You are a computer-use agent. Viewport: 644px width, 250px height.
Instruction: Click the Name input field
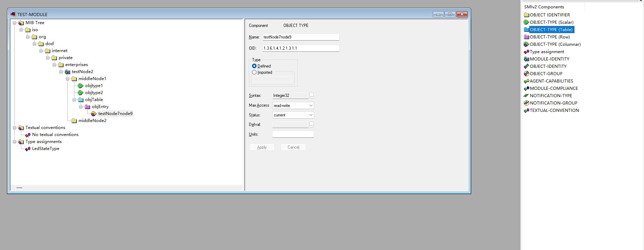pyautogui.click(x=301, y=37)
